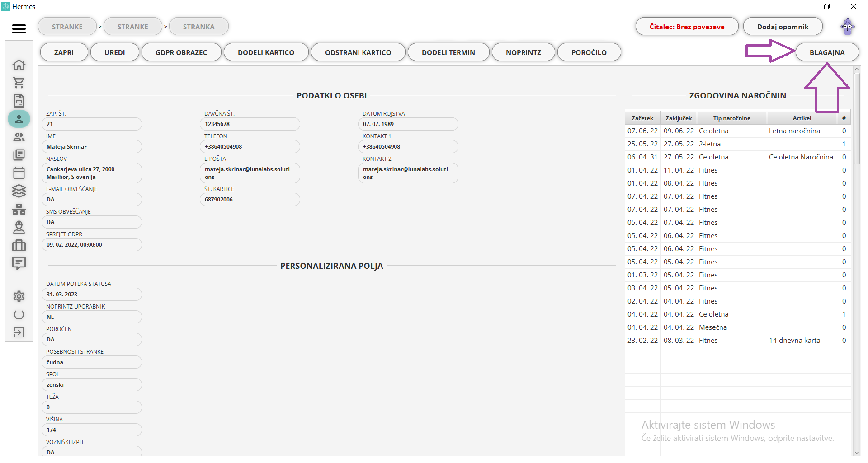Image resolution: width=868 pixels, height=463 pixels.
Task: Open the hamburger menu
Action: [x=19, y=29]
